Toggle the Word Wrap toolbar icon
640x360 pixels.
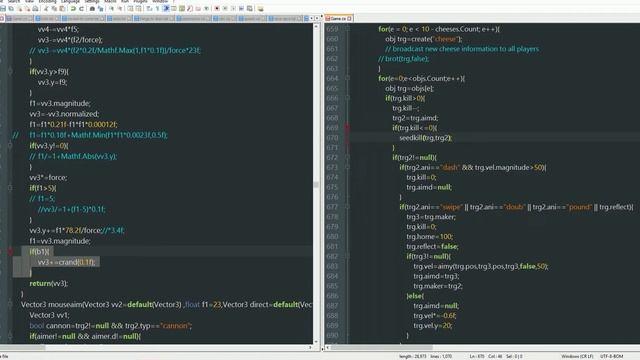pyautogui.click(x=149, y=9)
